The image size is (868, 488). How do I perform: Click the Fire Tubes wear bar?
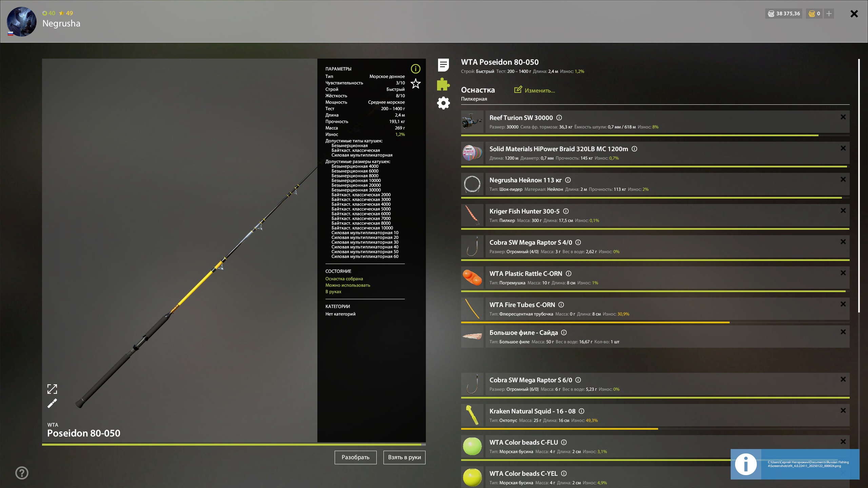coord(655,322)
